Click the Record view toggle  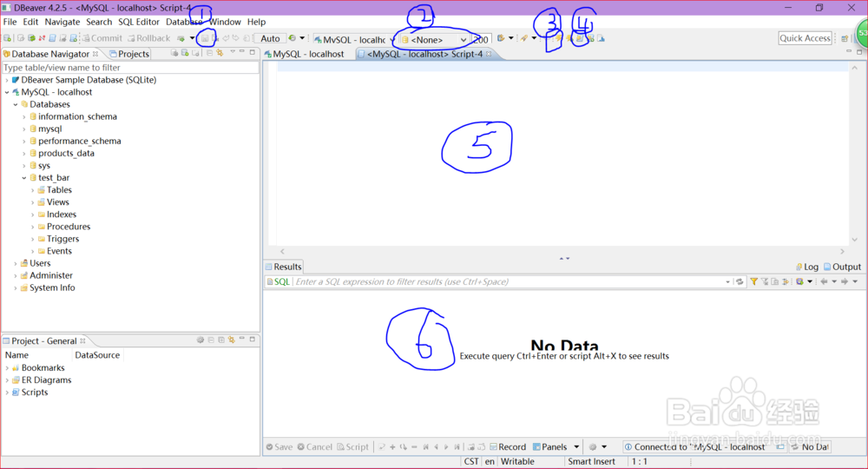pyautogui.click(x=508, y=446)
